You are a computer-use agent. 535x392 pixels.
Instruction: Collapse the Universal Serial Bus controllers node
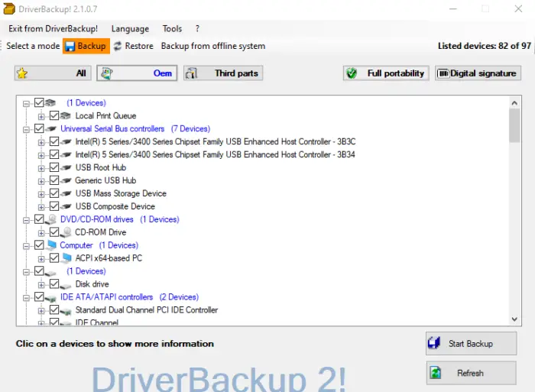pyautogui.click(x=26, y=130)
